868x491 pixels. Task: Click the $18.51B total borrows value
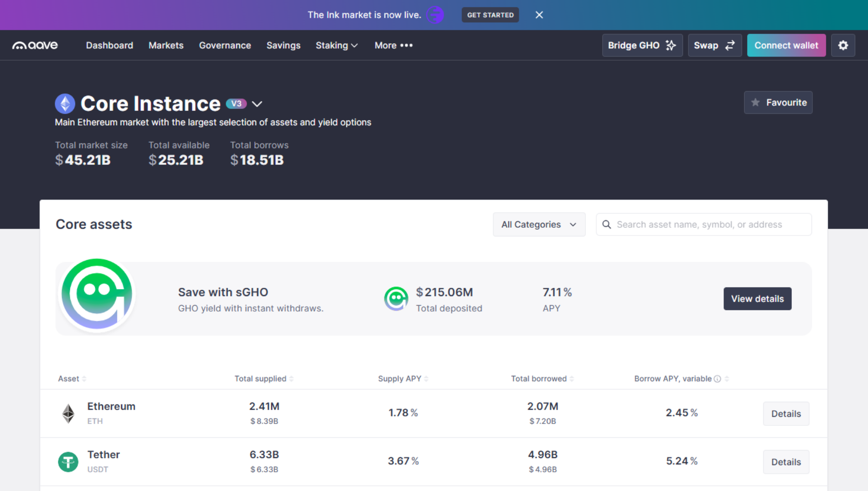(257, 160)
